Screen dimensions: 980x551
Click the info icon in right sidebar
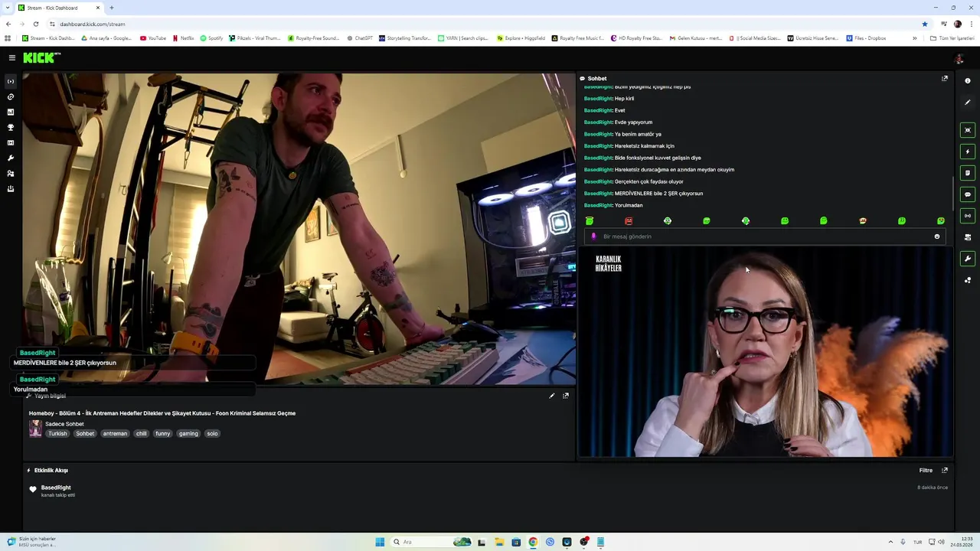point(968,81)
